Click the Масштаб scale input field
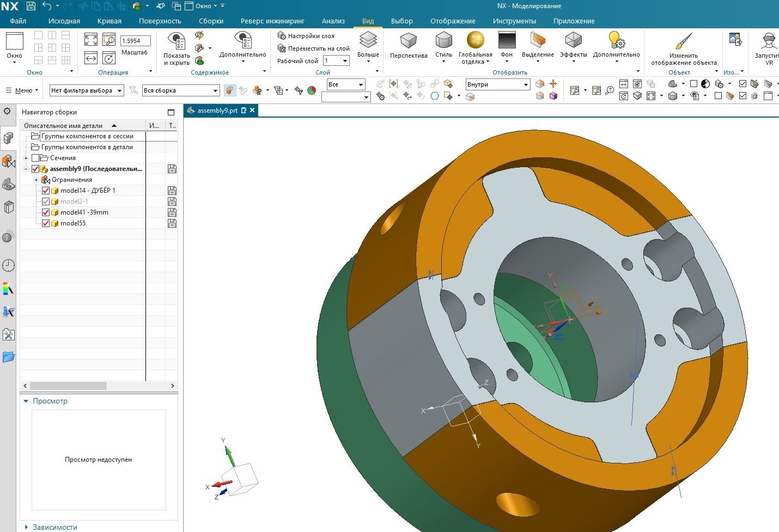 click(x=135, y=41)
